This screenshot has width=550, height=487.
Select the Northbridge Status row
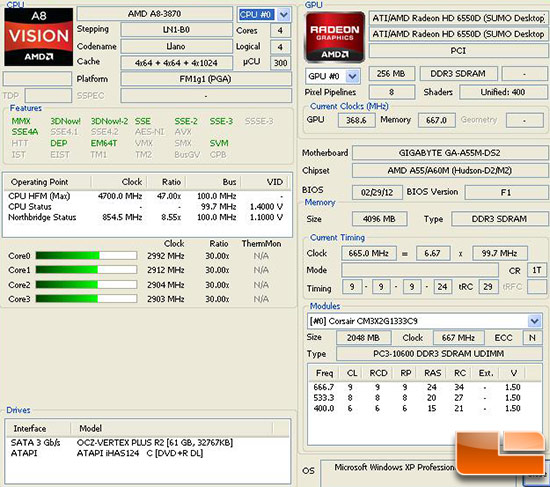[147, 217]
